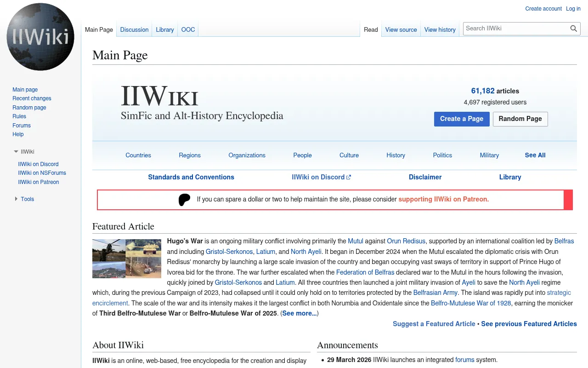Open the Rules sidebar link
588x368 pixels.
point(19,116)
